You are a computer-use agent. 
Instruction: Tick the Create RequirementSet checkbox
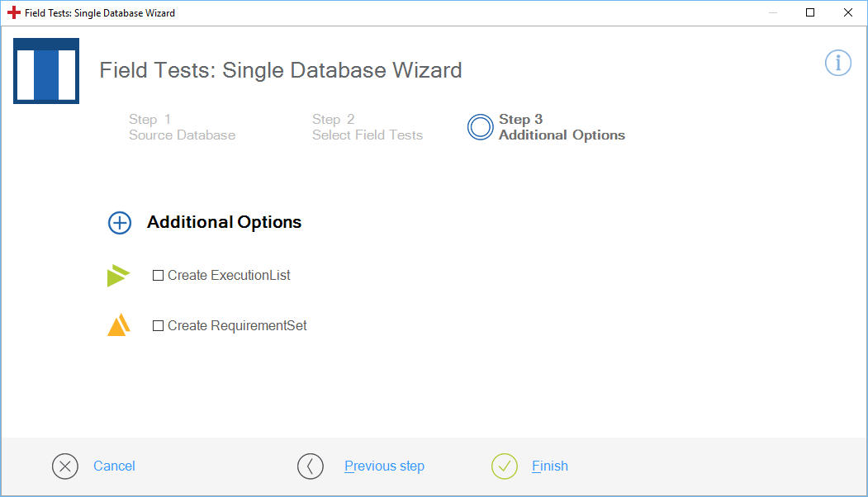point(159,326)
